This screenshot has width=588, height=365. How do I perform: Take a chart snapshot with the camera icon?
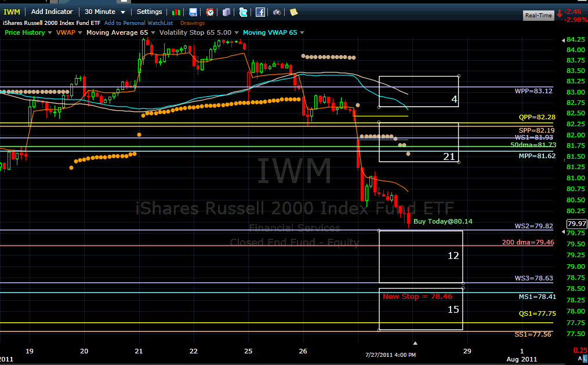coord(277,12)
